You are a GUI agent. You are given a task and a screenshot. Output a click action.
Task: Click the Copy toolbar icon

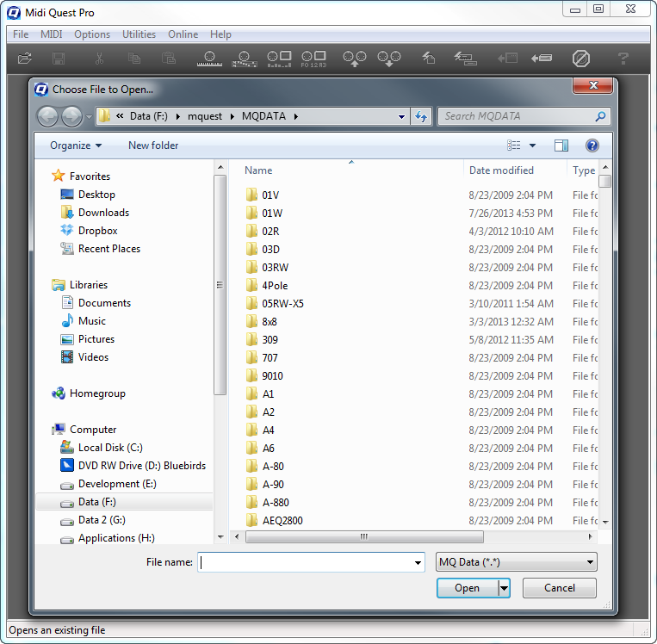[134, 59]
